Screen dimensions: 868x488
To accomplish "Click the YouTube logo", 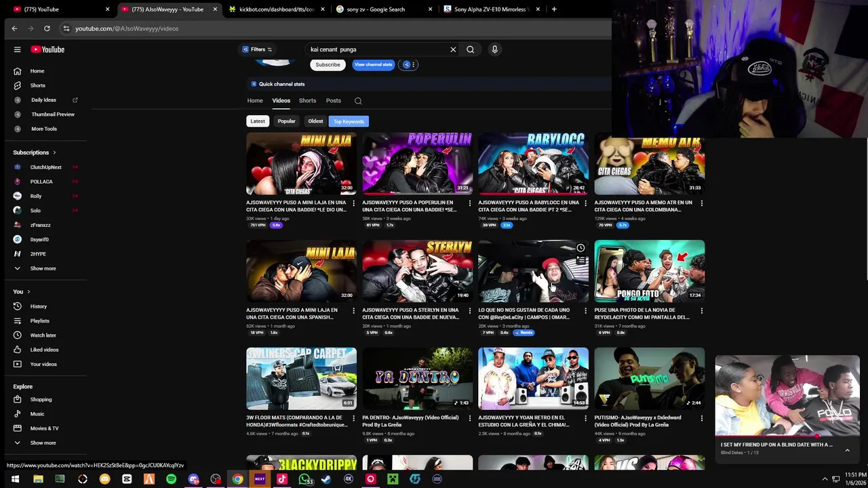I will [x=47, y=49].
